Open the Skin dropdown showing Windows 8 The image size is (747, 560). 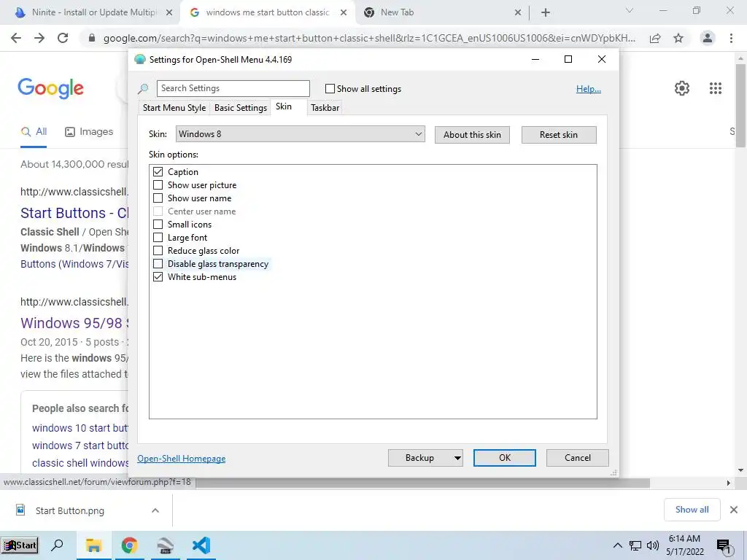click(300, 134)
